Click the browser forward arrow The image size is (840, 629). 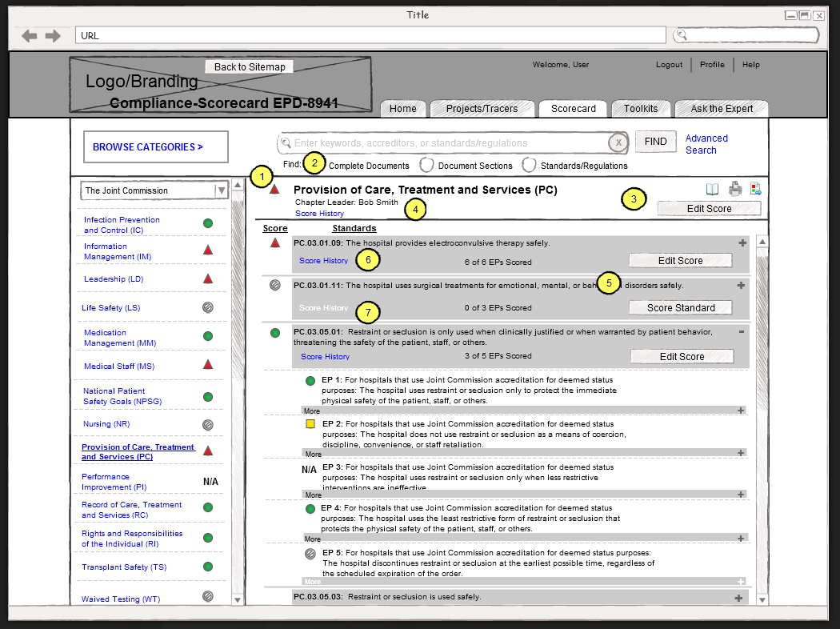coord(53,36)
